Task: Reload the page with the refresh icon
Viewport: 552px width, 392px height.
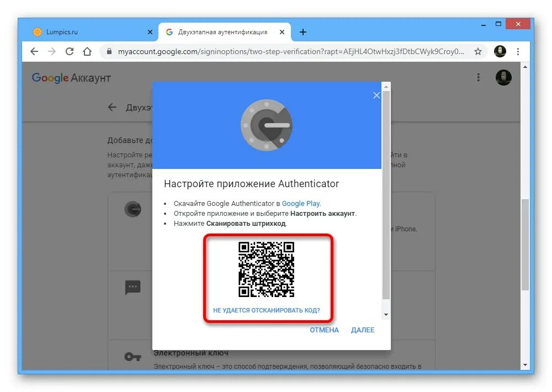Action: pos(70,51)
